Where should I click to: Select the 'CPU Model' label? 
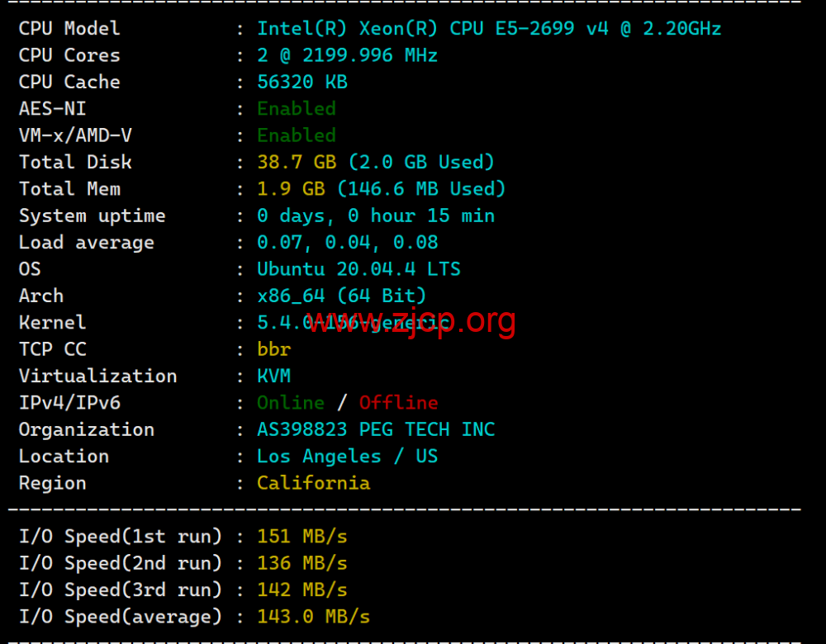tap(69, 28)
